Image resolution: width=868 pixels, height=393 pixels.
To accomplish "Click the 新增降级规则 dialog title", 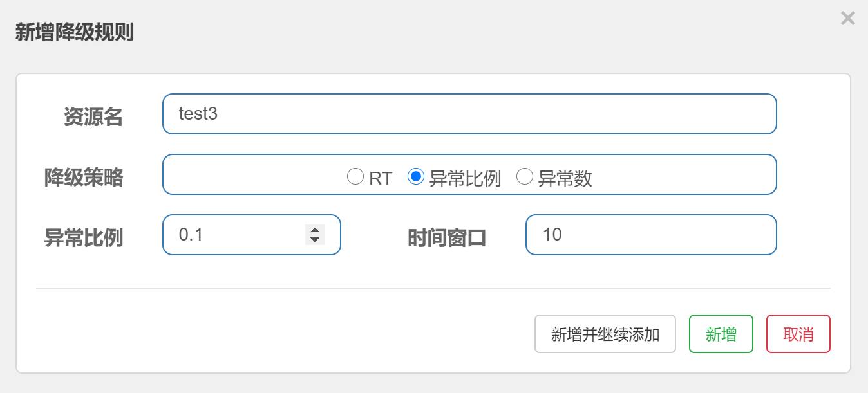I will [x=74, y=32].
